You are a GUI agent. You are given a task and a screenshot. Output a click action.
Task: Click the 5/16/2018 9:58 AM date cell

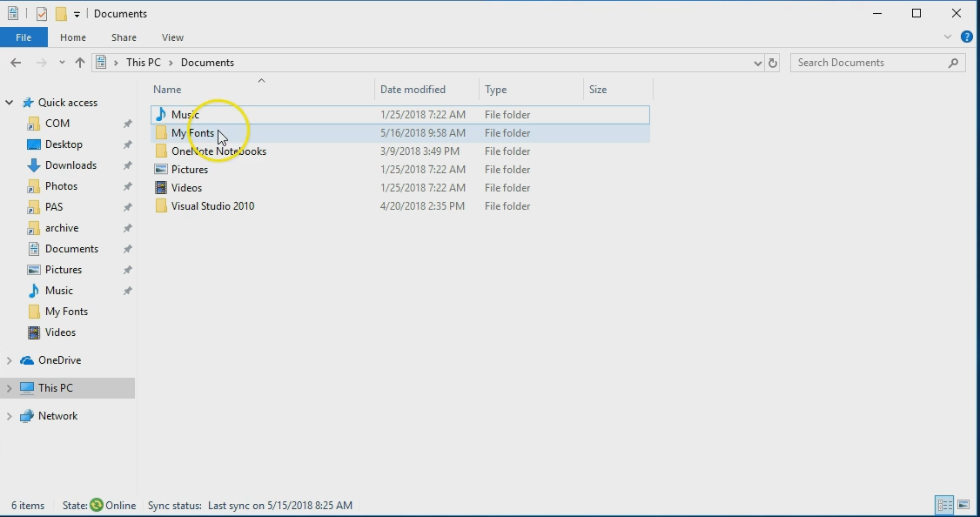coord(422,132)
